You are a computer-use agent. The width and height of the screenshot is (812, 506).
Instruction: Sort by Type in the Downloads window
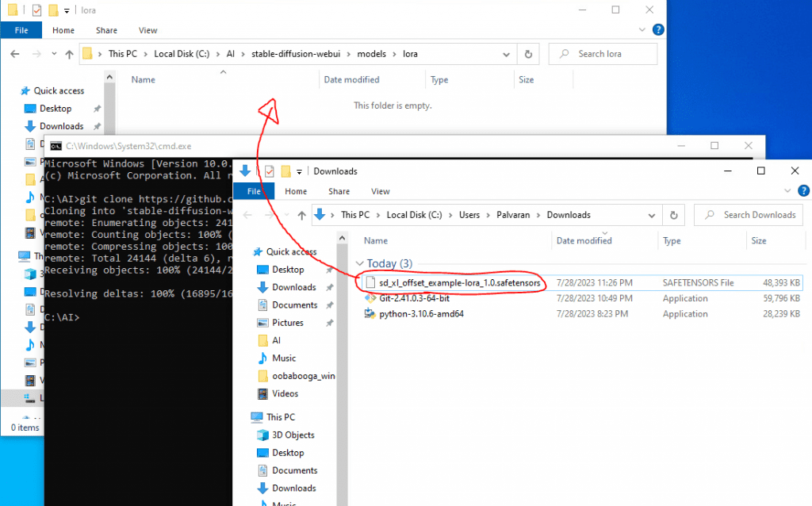coord(672,241)
